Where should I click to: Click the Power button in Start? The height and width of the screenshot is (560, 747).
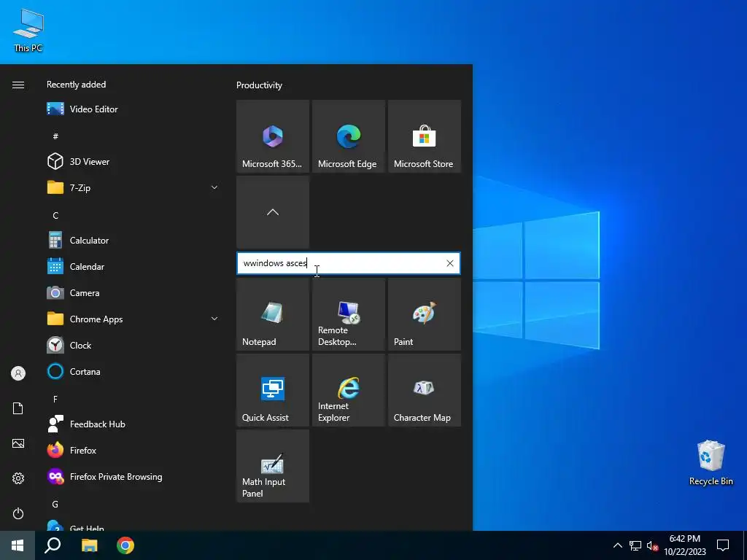(18, 513)
